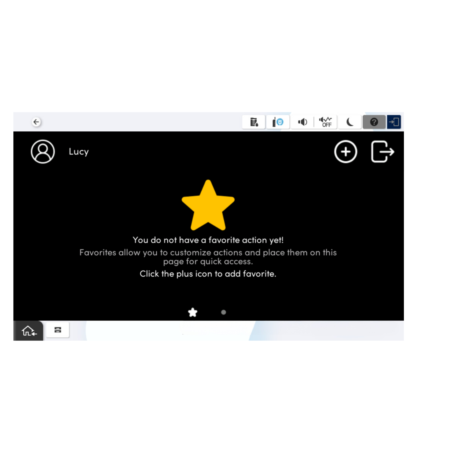Open the wired network connection status

(278, 122)
